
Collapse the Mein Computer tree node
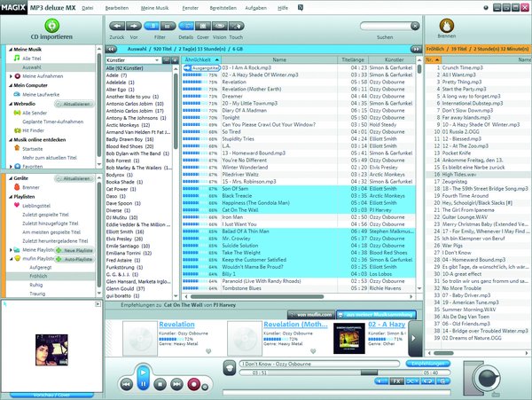pos(11,85)
